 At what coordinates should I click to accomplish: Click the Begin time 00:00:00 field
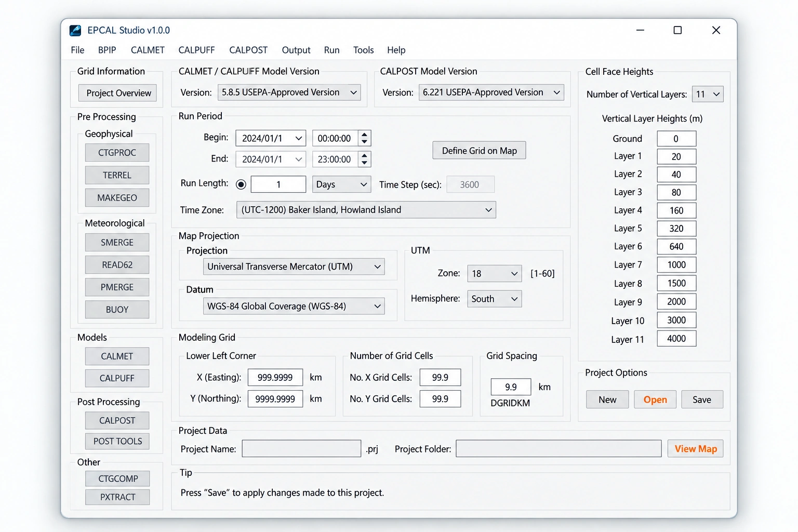pyautogui.click(x=335, y=138)
